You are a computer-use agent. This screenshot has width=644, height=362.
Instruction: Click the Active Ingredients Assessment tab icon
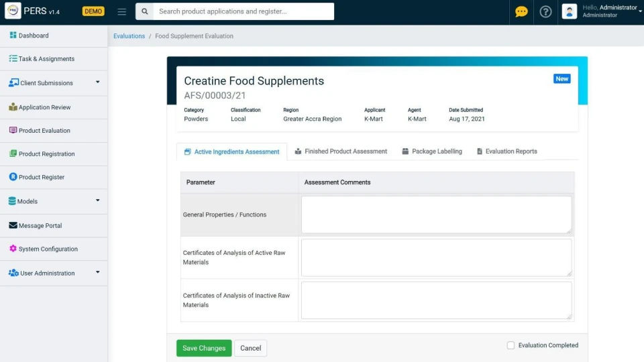[x=188, y=152]
